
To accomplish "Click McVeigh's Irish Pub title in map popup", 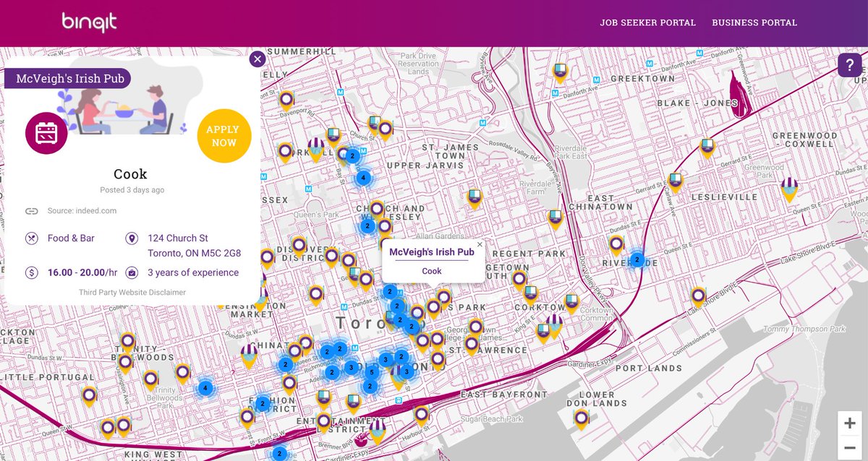I will [432, 252].
